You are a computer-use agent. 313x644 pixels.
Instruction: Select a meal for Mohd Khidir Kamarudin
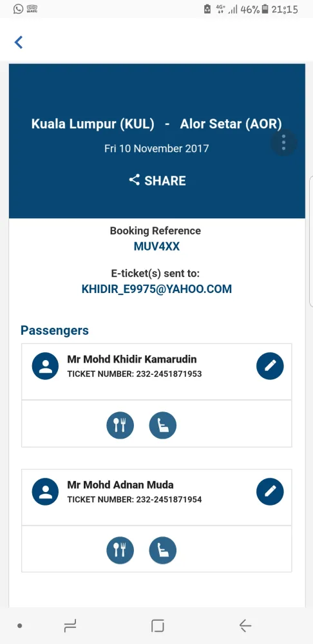(x=120, y=425)
